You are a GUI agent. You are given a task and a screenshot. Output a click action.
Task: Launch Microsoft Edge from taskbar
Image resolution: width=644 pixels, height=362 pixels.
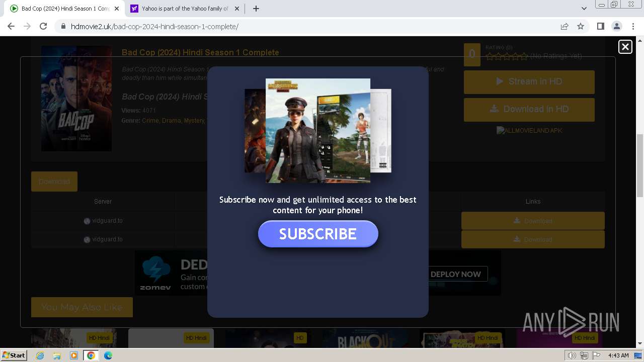pos(108,355)
